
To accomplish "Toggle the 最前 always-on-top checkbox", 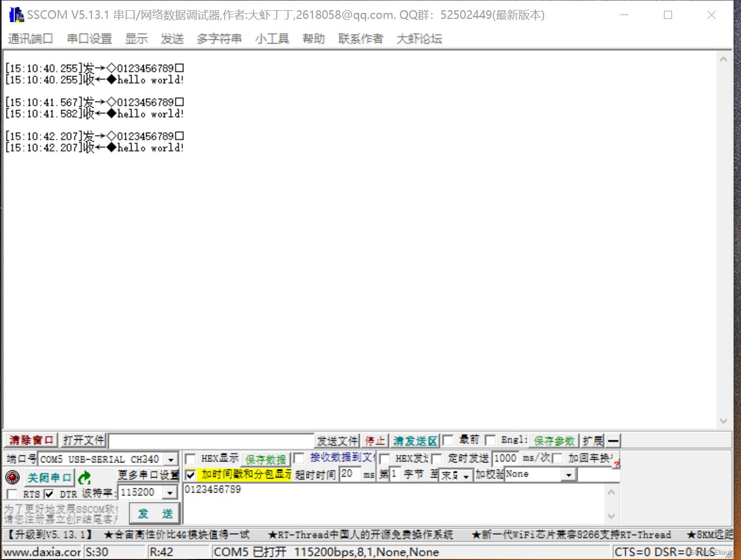I will [447, 440].
